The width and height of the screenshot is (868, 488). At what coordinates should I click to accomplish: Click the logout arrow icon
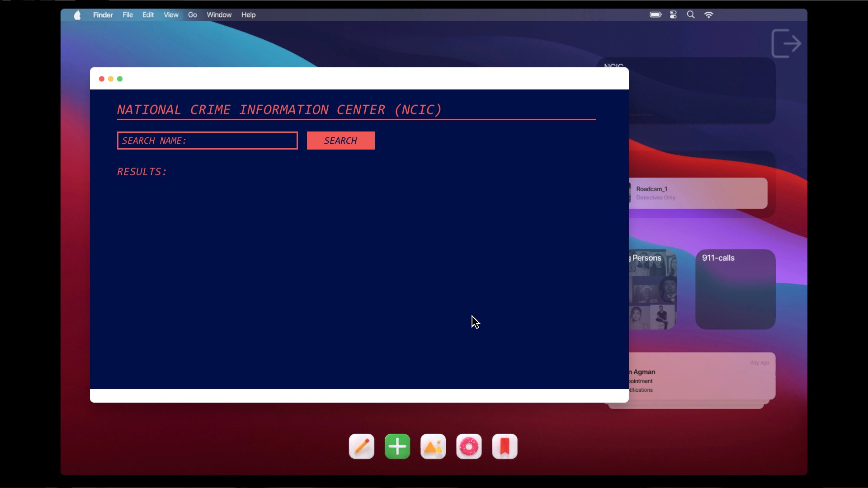pos(786,43)
